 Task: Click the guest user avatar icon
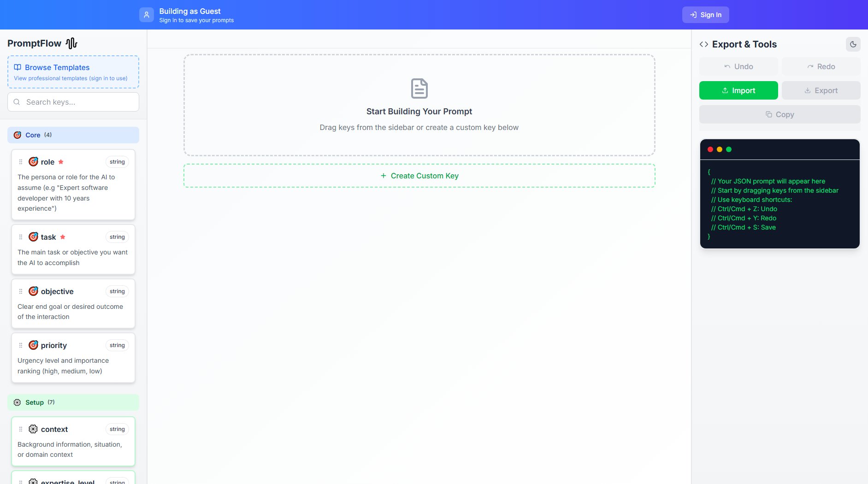[146, 15]
